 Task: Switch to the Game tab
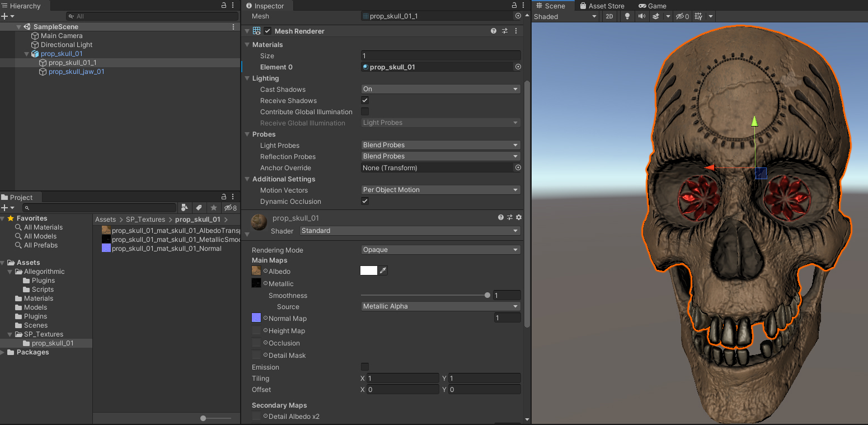click(653, 6)
